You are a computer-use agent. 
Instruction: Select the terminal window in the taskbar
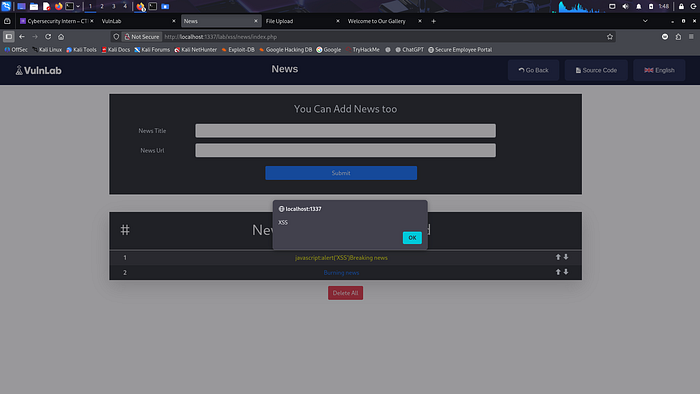pyautogui.click(x=153, y=6)
